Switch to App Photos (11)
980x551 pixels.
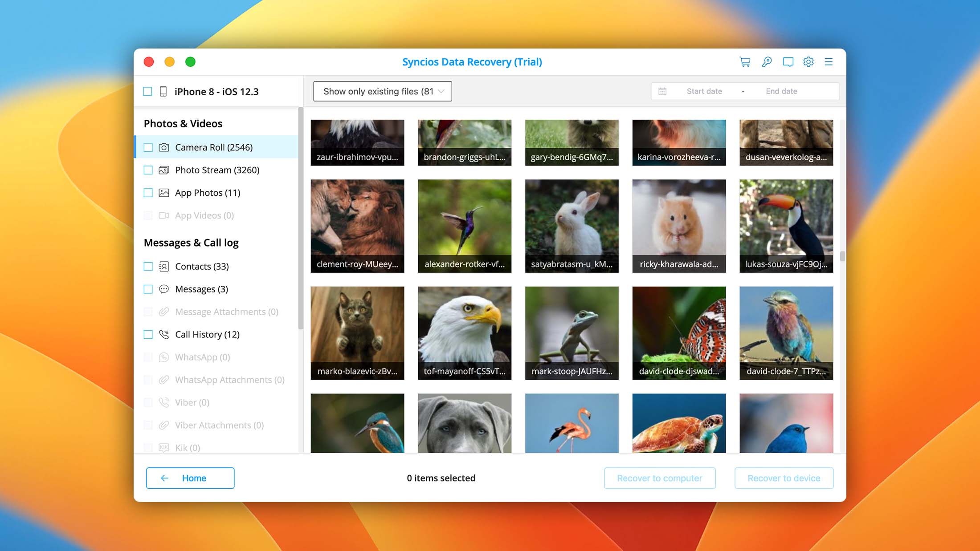(216, 193)
